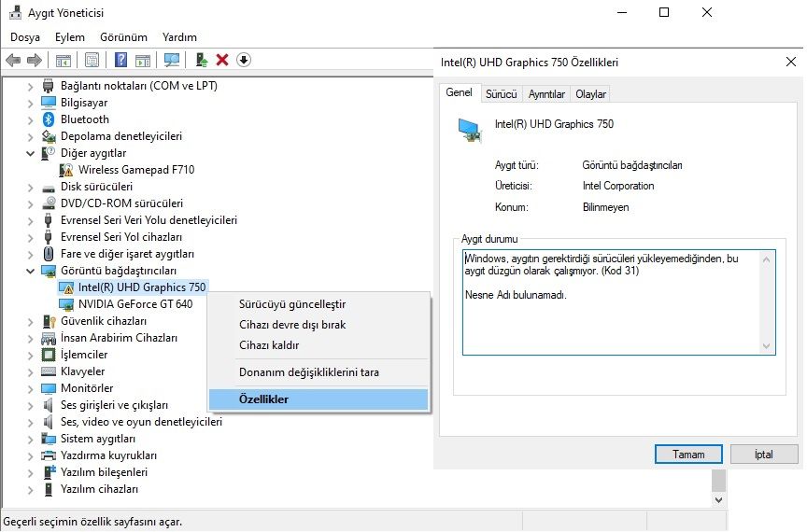Select the Yazılım cihazları tree row
This screenshot has height=532, width=807.
[99, 489]
